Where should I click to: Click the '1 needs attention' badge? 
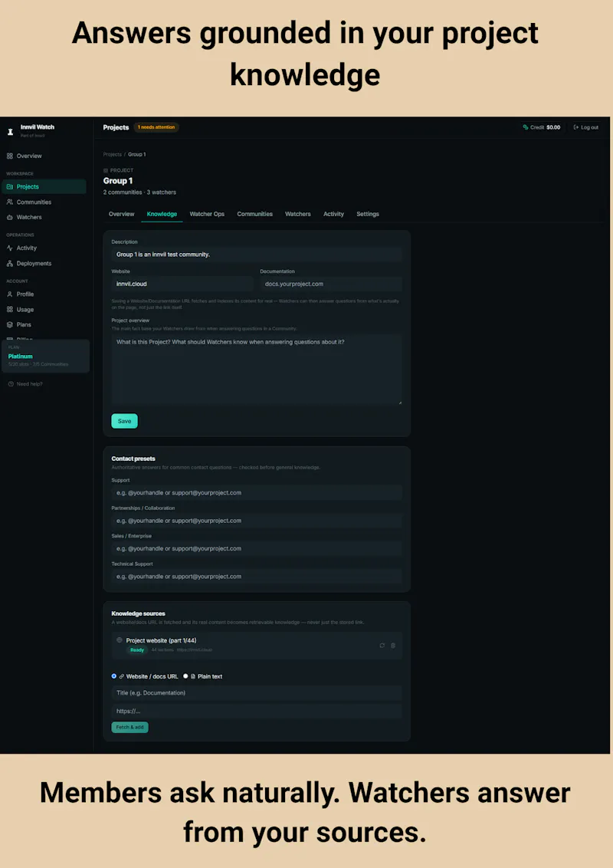(x=156, y=127)
